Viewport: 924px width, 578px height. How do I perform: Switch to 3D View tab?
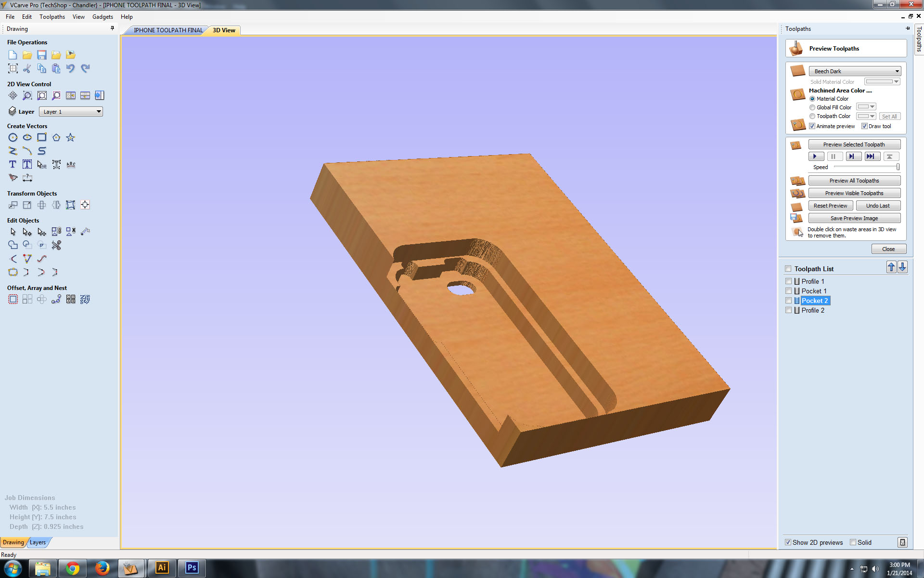224,30
